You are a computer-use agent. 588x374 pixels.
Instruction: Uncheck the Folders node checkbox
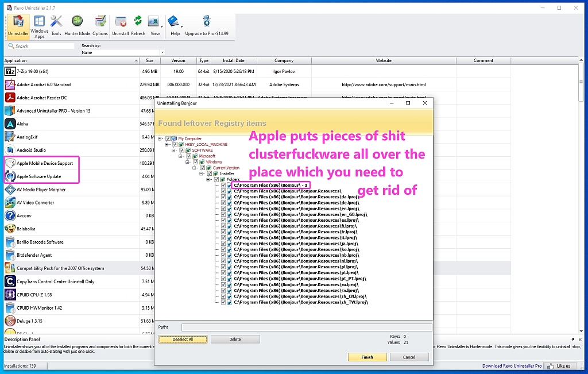click(216, 179)
